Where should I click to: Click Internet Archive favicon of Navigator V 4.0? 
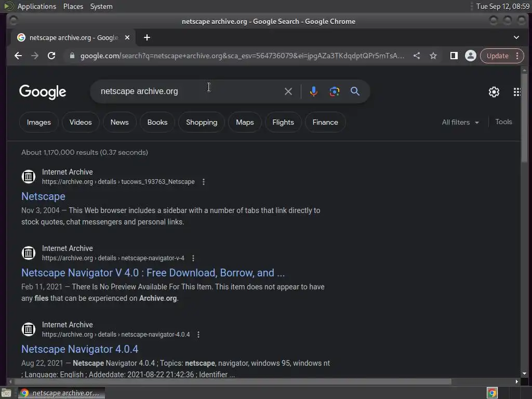pos(29,253)
